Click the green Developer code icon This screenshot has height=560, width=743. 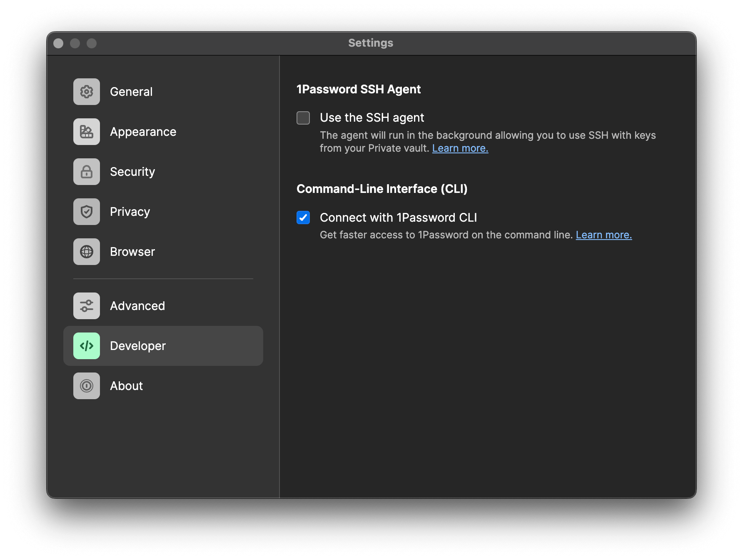pyautogui.click(x=87, y=346)
